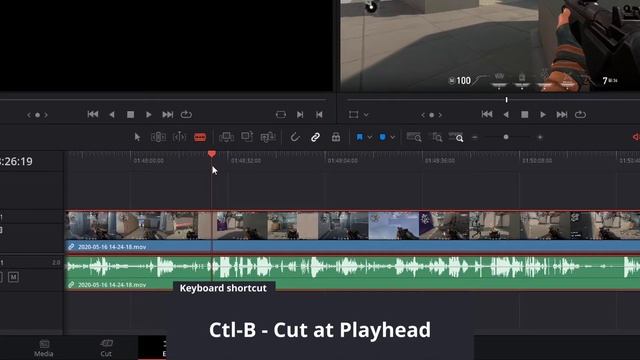640x360 pixels.
Task: Go to first frame in timeline viewer
Action: click(487, 115)
